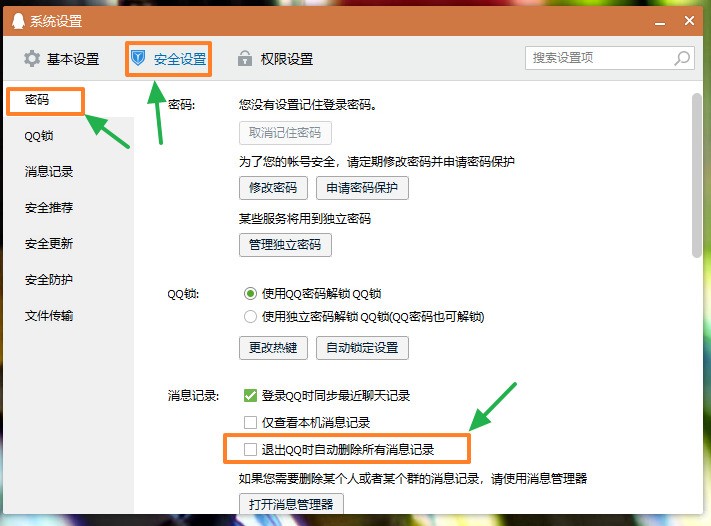Click the padlock icon for 权限设置
This screenshot has height=526, width=711.
(245, 58)
